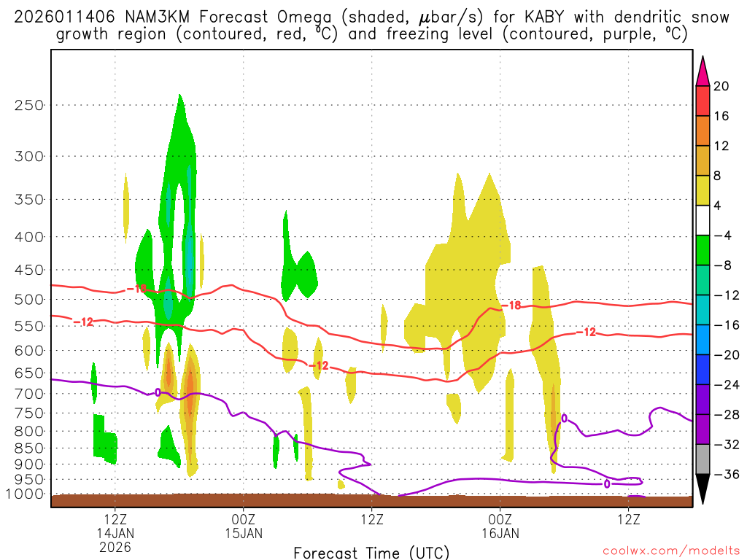Click the 600 pressure level label

pyautogui.click(x=29, y=351)
